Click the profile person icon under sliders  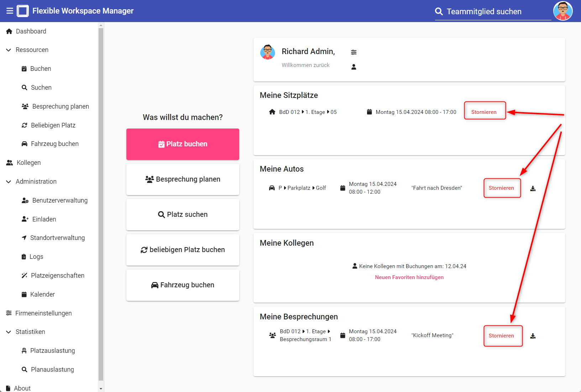click(x=354, y=67)
